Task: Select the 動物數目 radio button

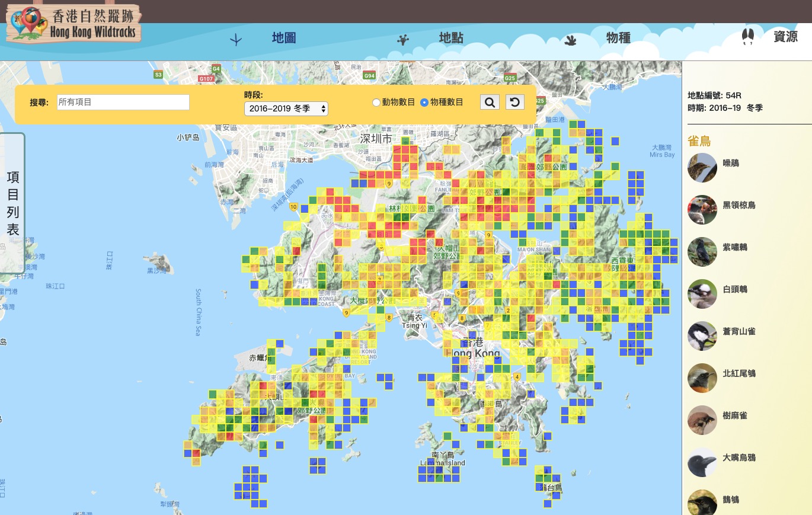Action: 376,103
